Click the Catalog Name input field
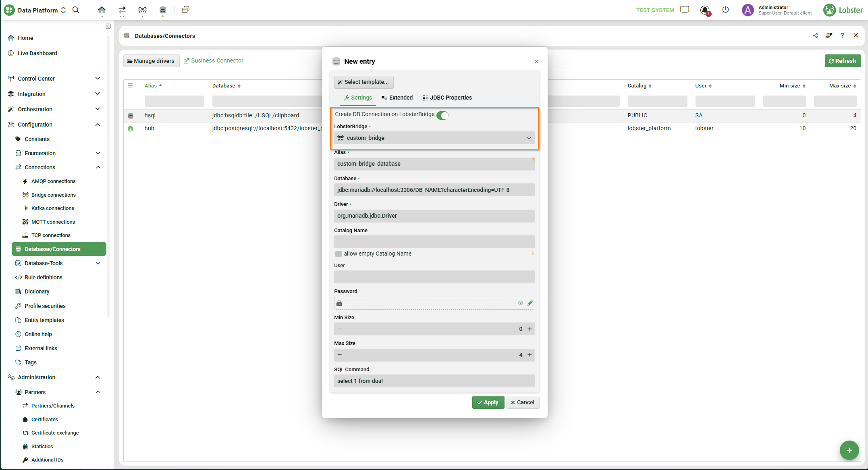Screen dimensions: 868x470 [x=434, y=242]
